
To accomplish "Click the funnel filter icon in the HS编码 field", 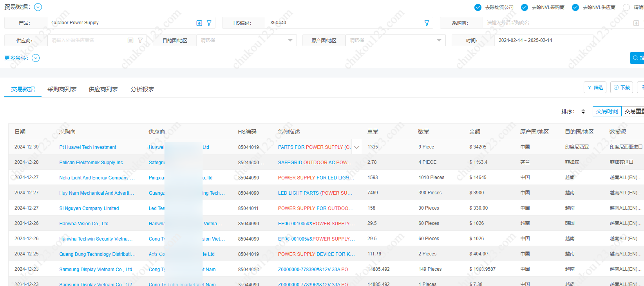I will (x=427, y=23).
